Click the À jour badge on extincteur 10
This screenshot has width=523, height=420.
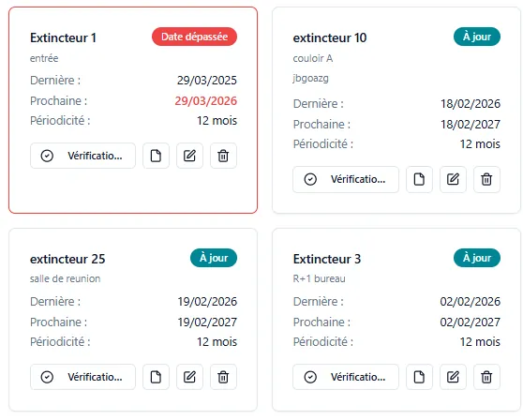tap(477, 37)
